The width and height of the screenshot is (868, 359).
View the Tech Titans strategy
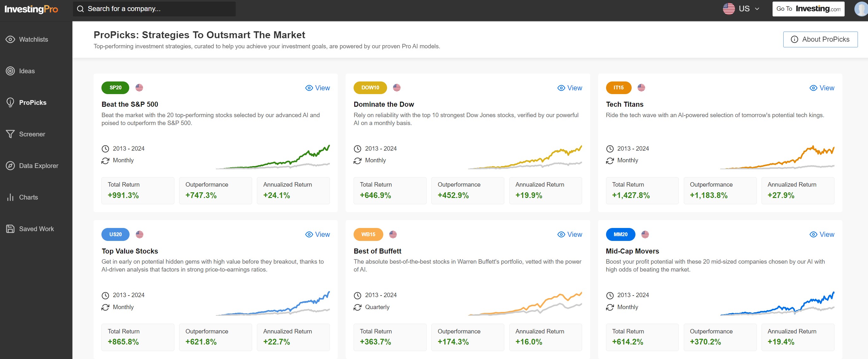click(822, 88)
